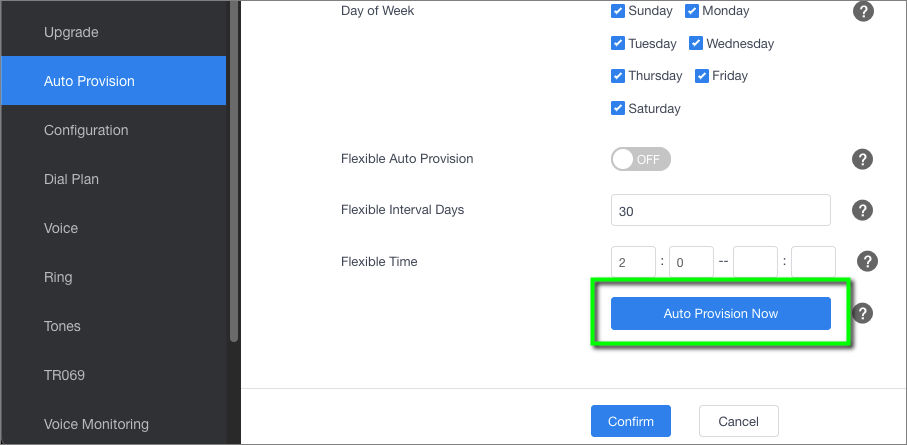Click the Confirm button
The width and height of the screenshot is (907, 445).
pyautogui.click(x=631, y=421)
